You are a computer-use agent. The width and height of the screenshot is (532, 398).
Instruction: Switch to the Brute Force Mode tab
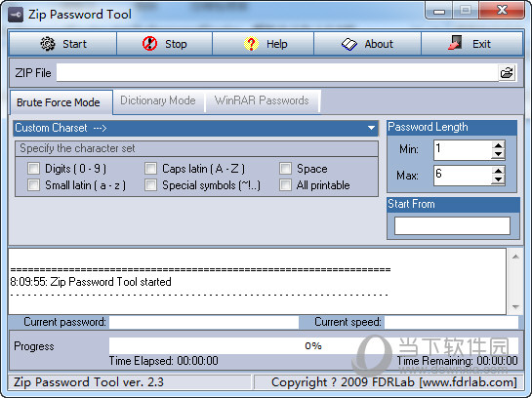click(61, 102)
